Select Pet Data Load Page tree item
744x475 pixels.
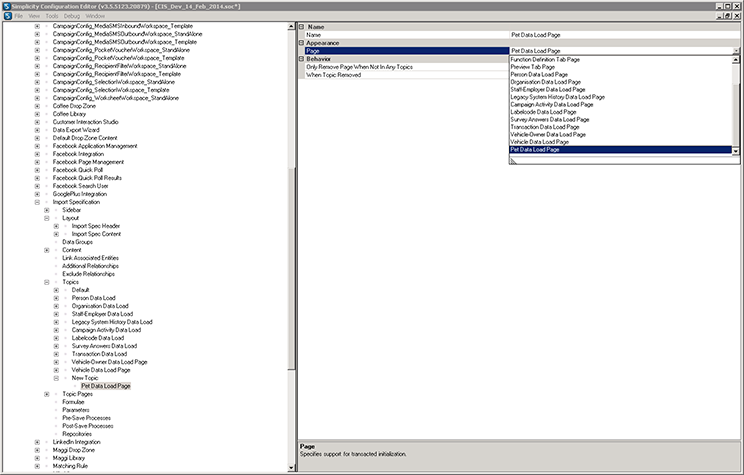coord(106,386)
